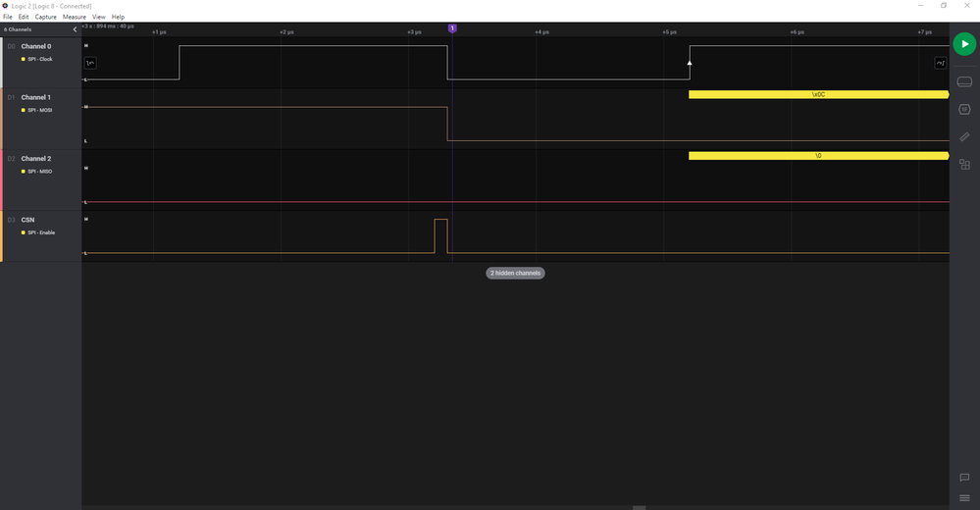Open the feedback chat icon

964,478
